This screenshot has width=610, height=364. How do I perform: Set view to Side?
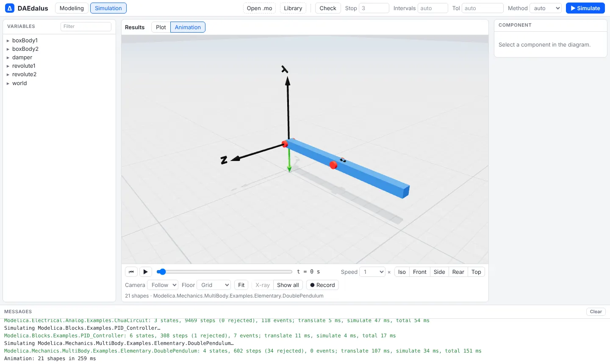pos(439,272)
